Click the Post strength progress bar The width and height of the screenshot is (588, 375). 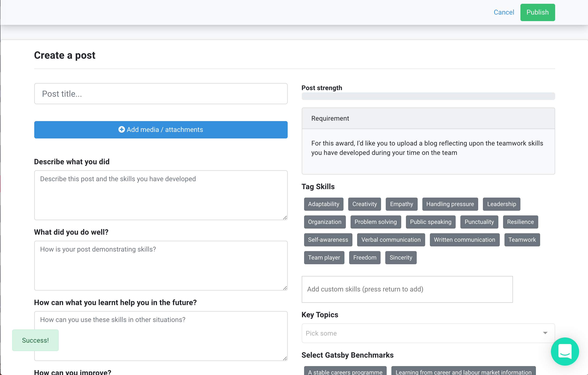(428, 96)
